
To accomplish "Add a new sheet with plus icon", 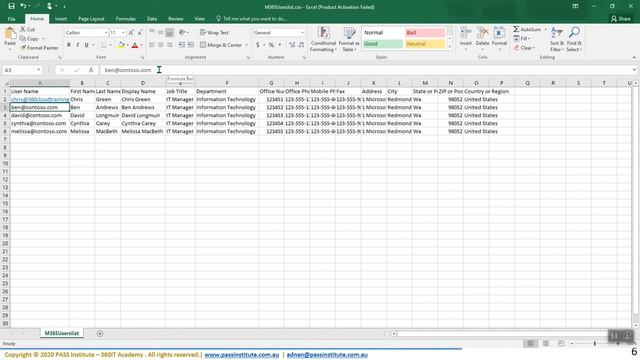I will click(100, 333).
